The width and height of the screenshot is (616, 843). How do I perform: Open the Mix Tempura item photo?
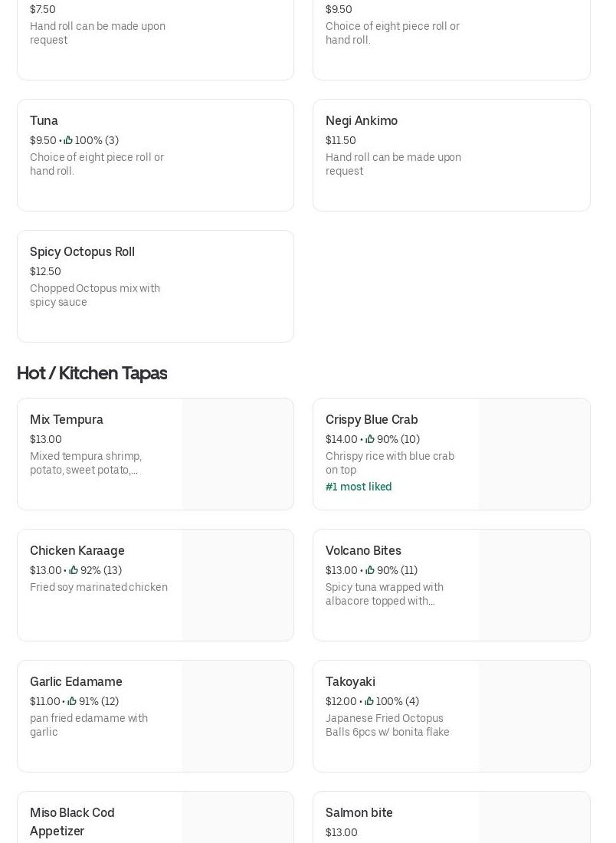pyautogui.click(x=238, y=454)
